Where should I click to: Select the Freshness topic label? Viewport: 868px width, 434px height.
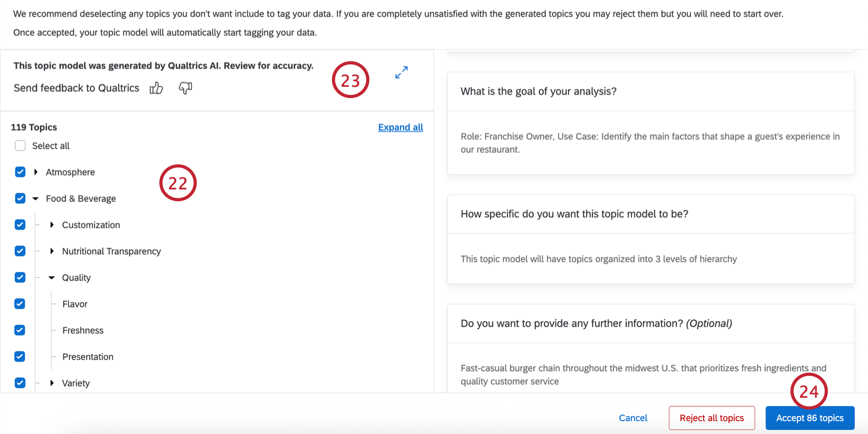coord(83,330)
